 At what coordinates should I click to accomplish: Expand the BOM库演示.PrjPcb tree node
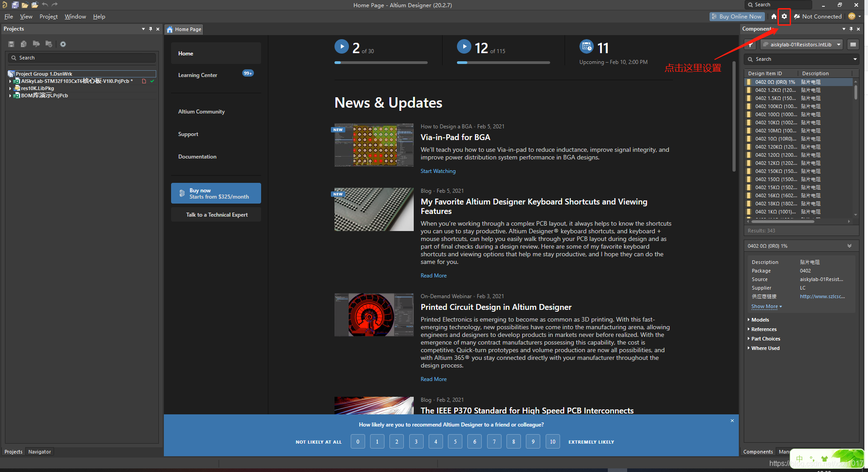10,96
